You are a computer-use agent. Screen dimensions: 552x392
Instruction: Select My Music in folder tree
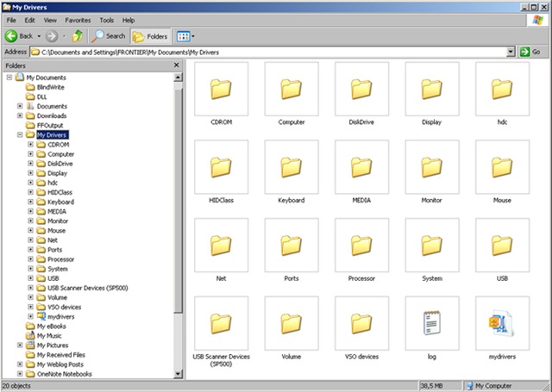(49, 336)
